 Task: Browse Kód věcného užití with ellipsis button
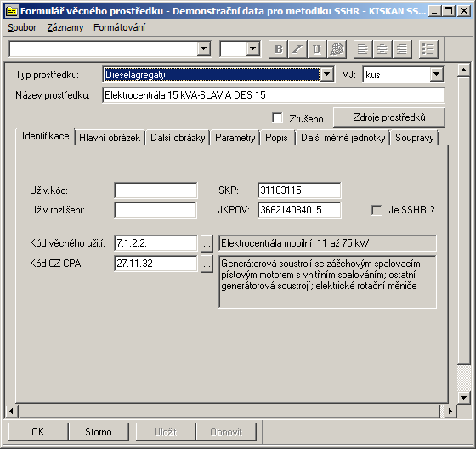tap(207, 243)
